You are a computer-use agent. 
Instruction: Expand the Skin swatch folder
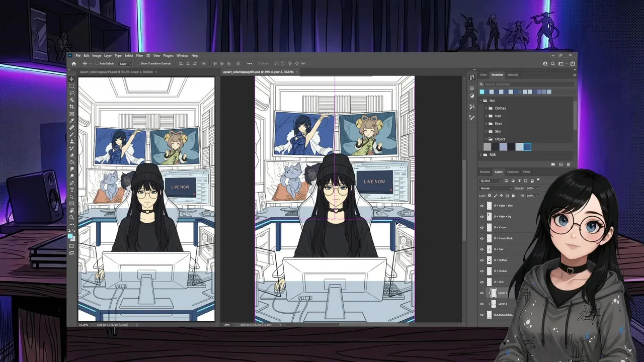pos(486,131)
